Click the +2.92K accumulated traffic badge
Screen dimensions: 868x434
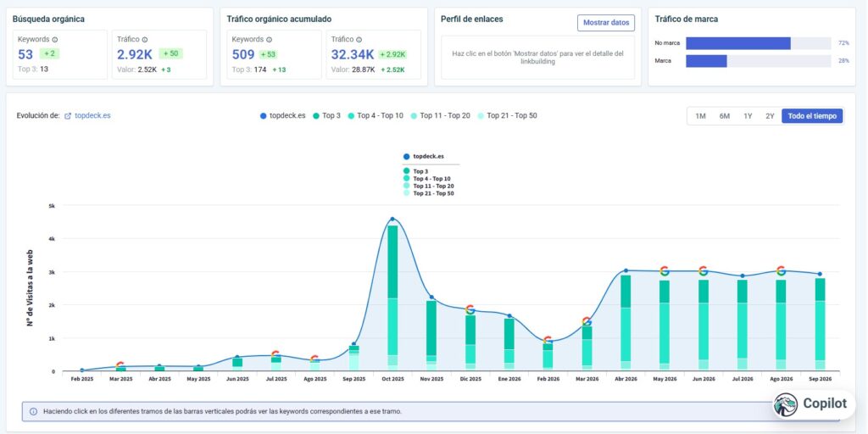coord(392,54)
